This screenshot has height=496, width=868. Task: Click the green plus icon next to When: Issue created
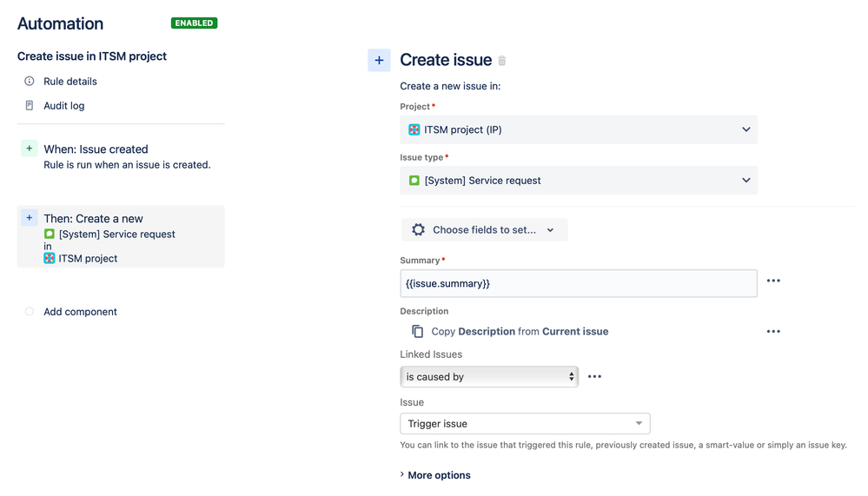click(x=30, y=149)
